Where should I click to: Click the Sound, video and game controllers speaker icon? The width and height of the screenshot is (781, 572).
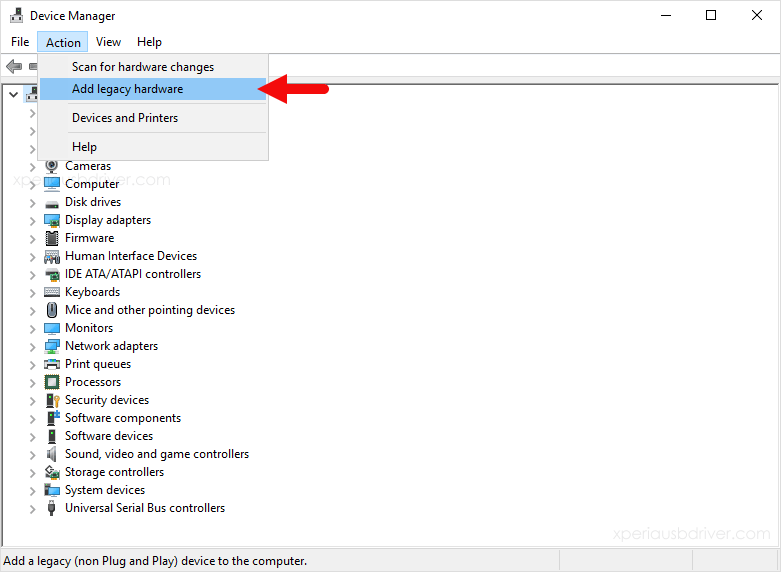click(x=52, y=454)
